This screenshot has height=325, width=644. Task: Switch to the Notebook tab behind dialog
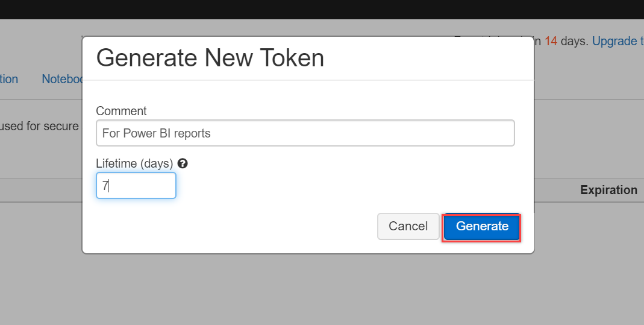[62, 79]
